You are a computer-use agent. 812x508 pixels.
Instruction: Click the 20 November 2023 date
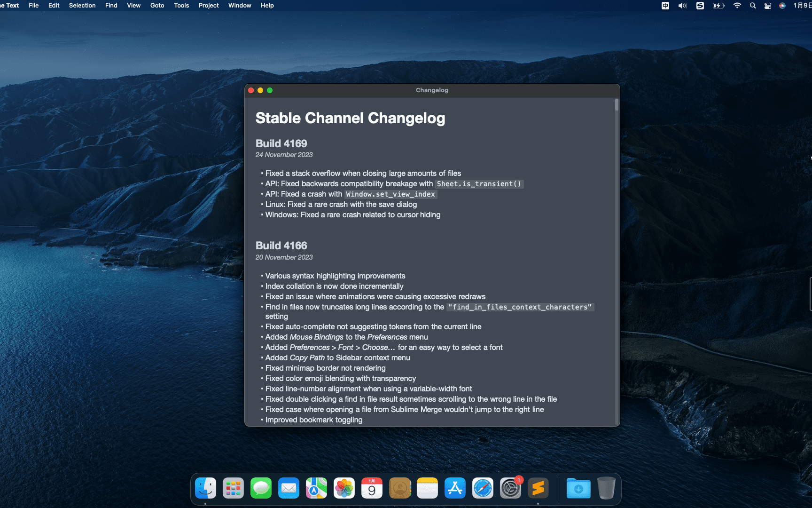284,257
